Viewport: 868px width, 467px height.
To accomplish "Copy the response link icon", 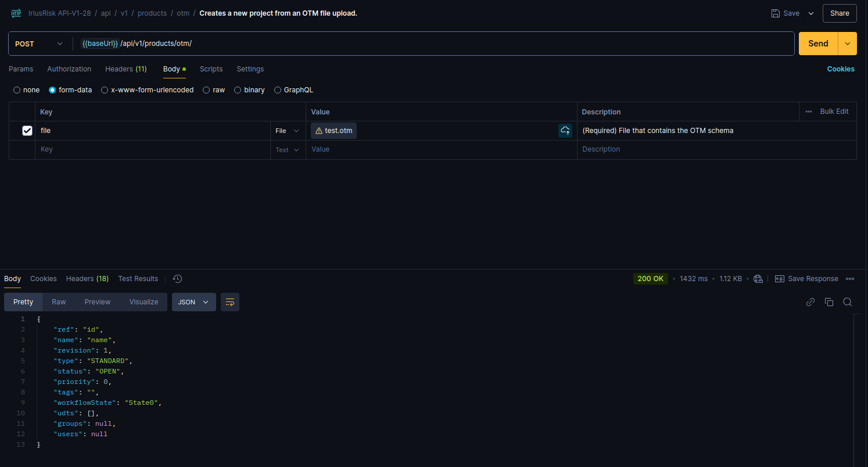I will (810, 302).
